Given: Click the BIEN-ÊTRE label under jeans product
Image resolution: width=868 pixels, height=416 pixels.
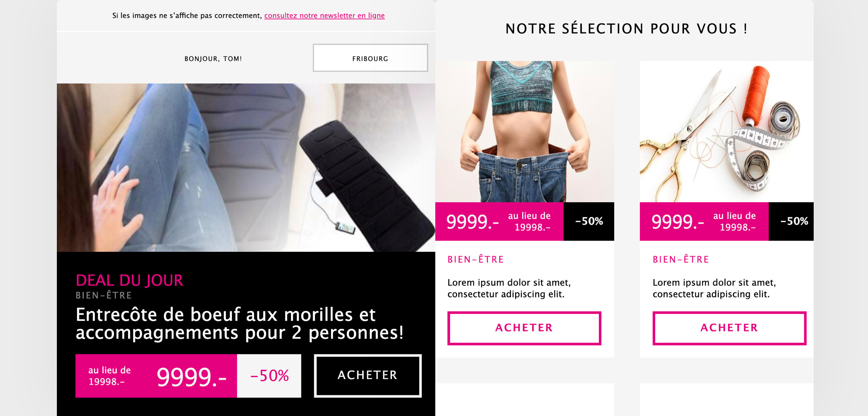Looking at the screenshot, I should pos(476,259).
